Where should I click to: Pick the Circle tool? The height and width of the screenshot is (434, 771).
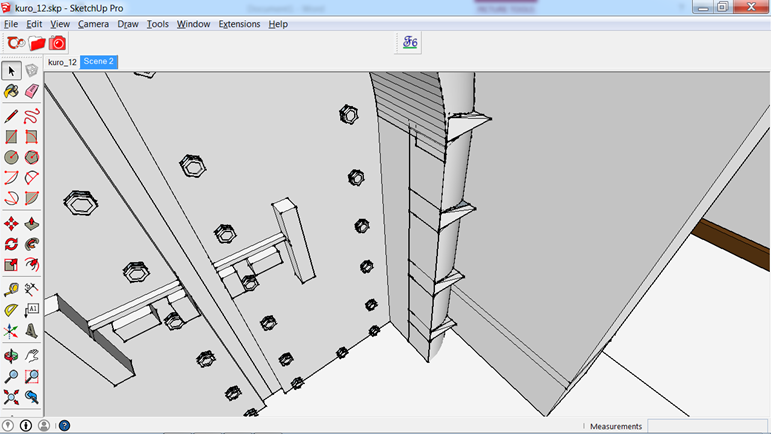coord(11,157)
